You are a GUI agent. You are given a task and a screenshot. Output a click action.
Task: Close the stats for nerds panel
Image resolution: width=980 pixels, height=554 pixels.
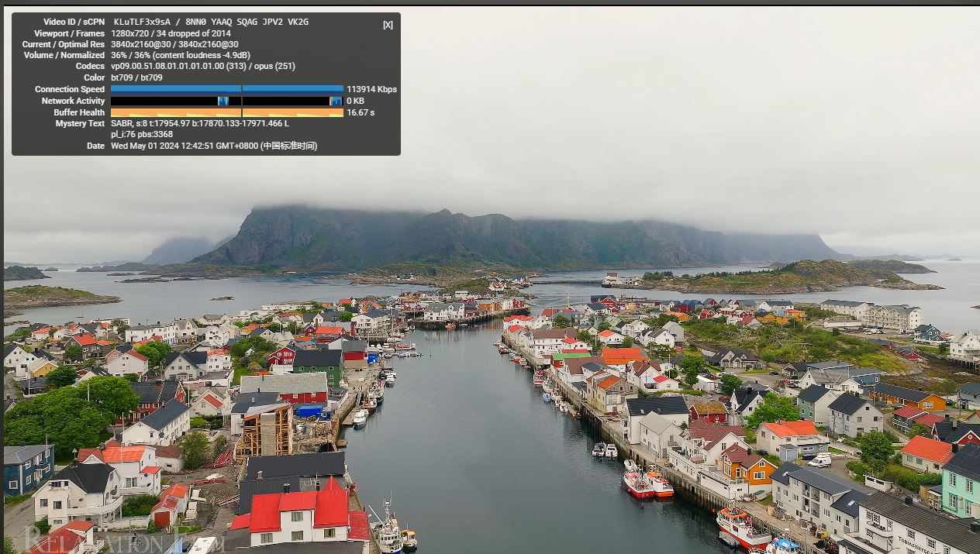(x=388, y=25)
